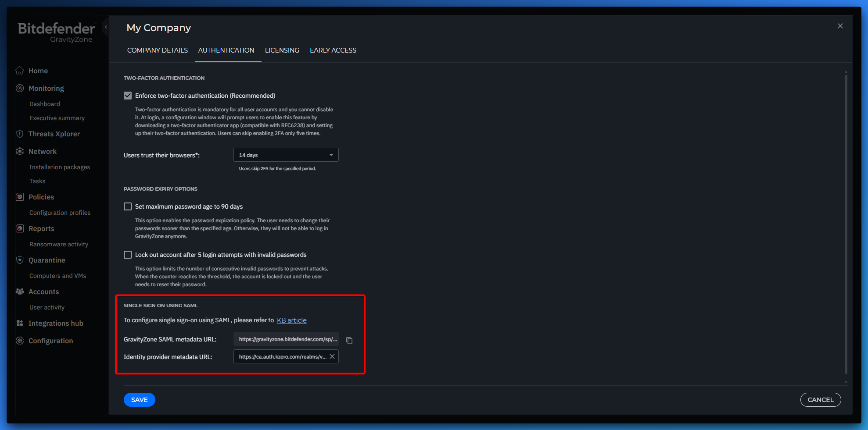Open the browser trust period dropdown

coord(286,155)
